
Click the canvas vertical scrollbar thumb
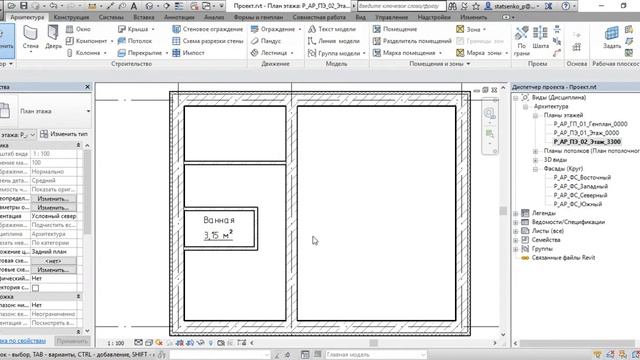pos(503,211)
